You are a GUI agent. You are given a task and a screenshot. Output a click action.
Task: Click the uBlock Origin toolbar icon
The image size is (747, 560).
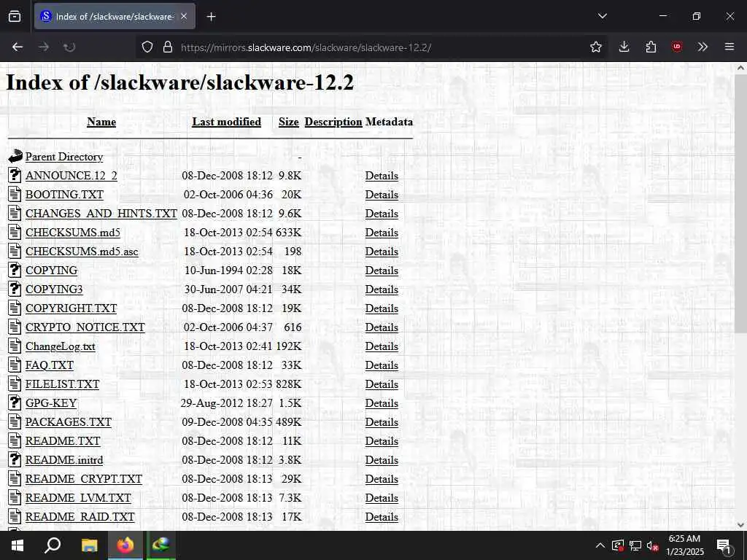pos(677,47)
